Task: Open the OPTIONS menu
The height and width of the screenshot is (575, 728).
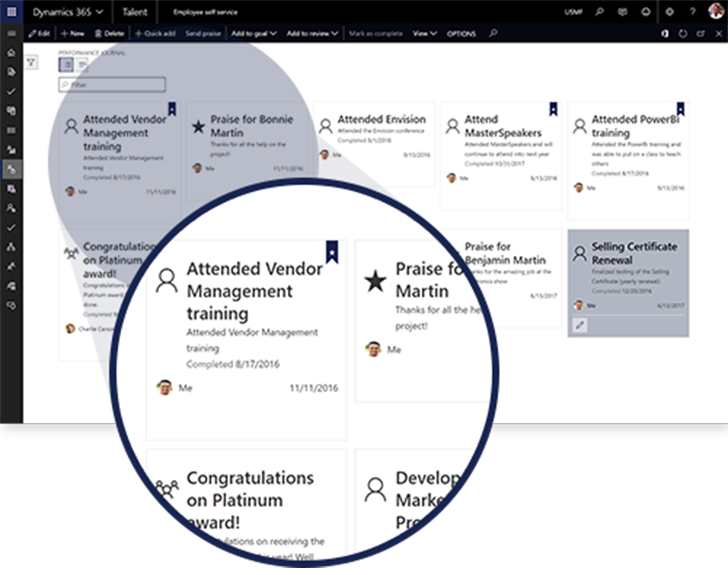Action: [x=461, y=34]
